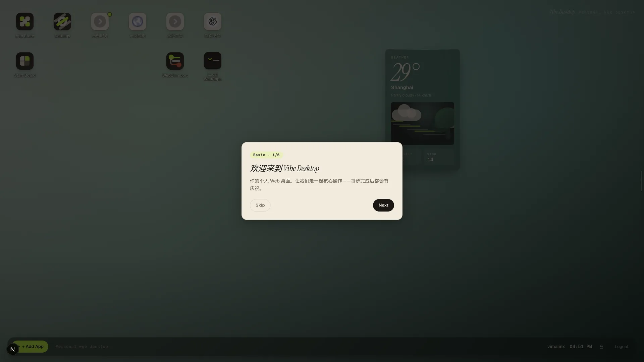This screenshot has height=362, width=644.
Task: Click Logout in the bottom bar
Action: (622, 347)
